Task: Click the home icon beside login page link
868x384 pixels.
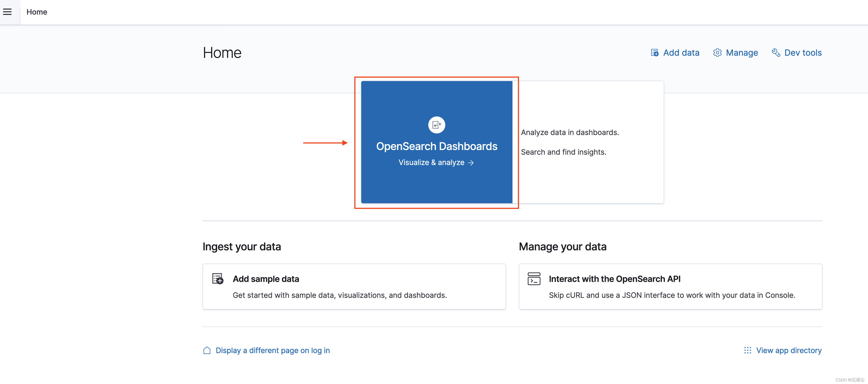Action: pos(207,350)
